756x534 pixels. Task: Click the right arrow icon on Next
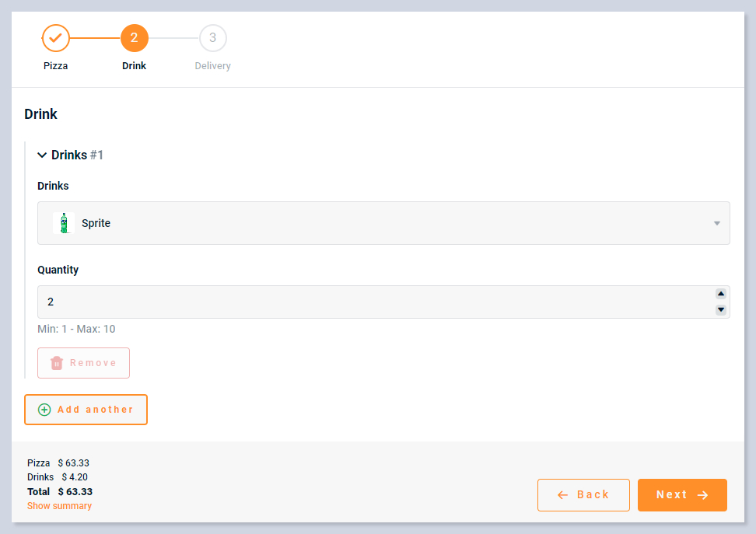pos(703,495)
